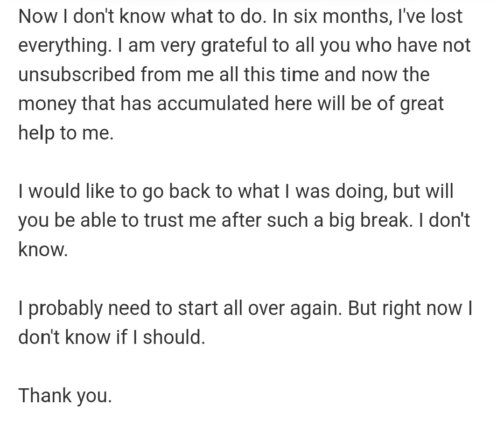The image size is (504, 427).
Task: Click the phrase "help to me."
Action: (x=66, y=133)
